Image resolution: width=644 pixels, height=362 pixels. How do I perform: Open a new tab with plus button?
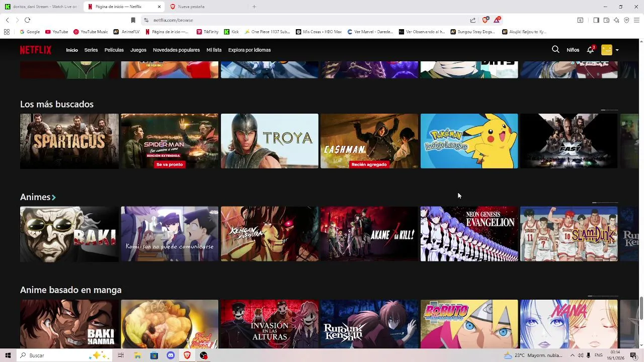[254, 7]
